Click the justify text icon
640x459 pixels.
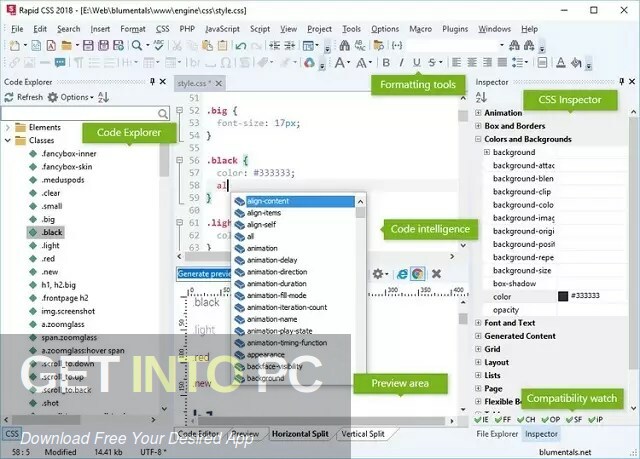coord(502,62)
